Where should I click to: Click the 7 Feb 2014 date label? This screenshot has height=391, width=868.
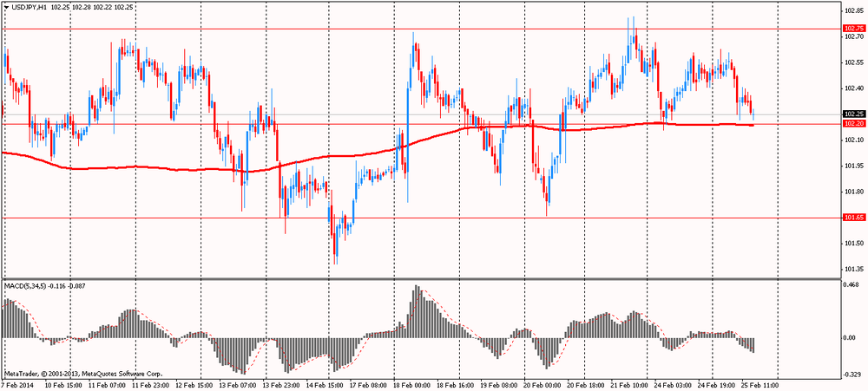(x=16, y=385)
